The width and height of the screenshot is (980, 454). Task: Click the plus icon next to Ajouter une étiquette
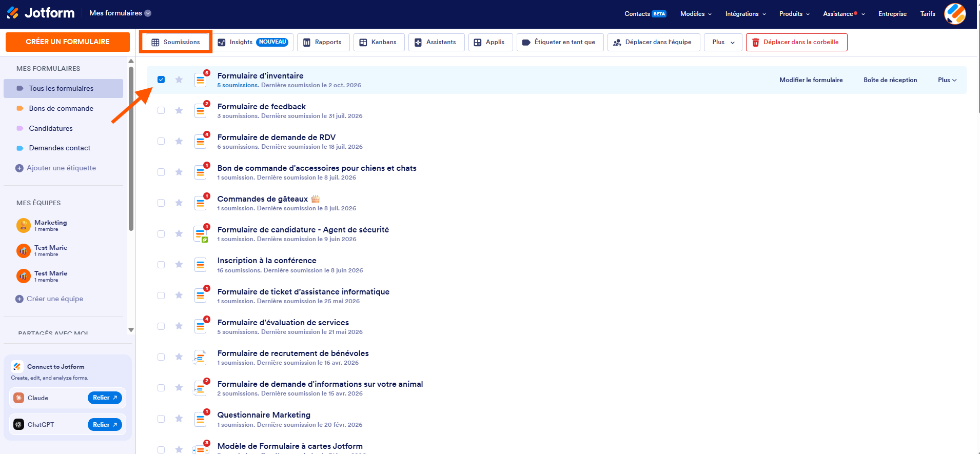tap(19, 168)
